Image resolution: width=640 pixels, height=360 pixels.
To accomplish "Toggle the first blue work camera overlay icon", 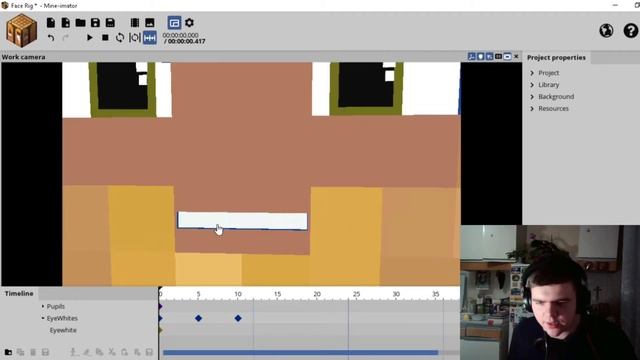I will 471,56.
